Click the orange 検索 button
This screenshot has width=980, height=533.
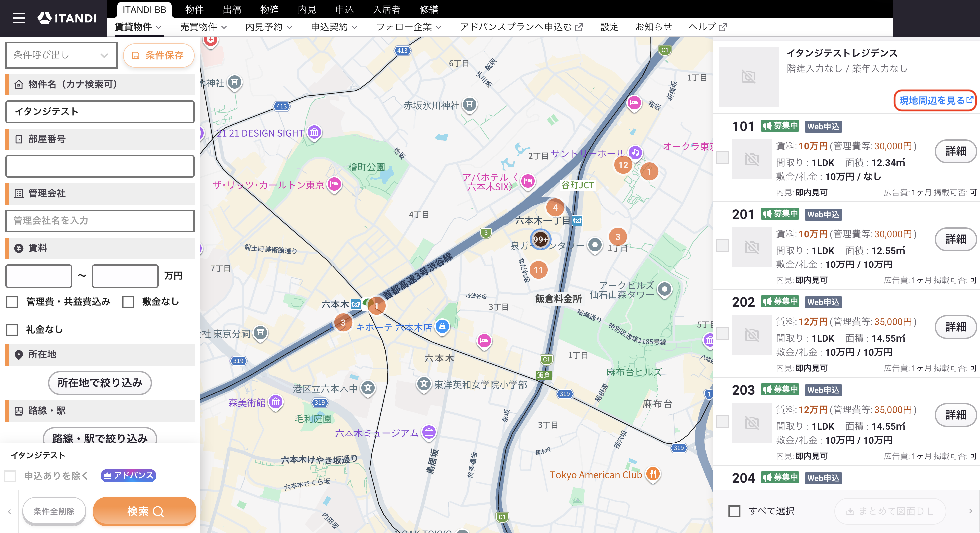(x=145, y=511)
